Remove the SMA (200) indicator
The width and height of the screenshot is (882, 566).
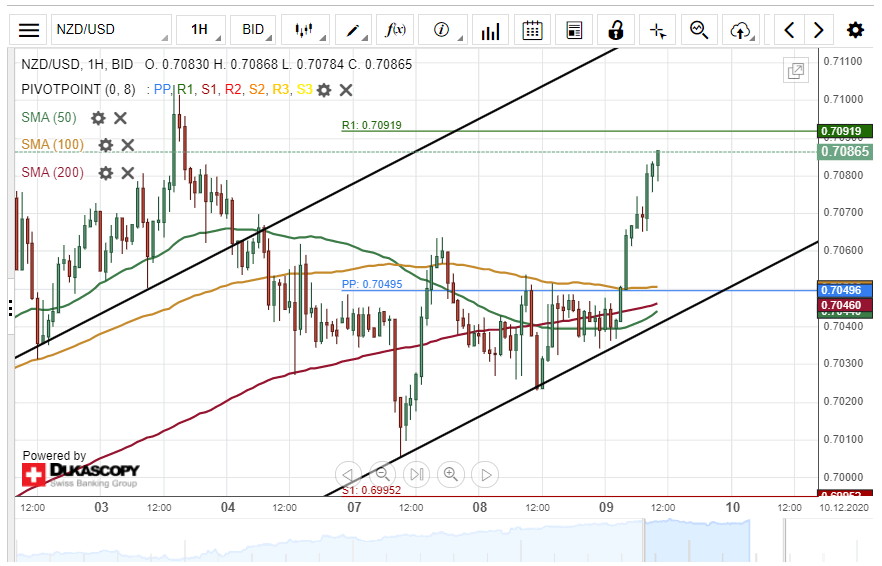(128, 173)
